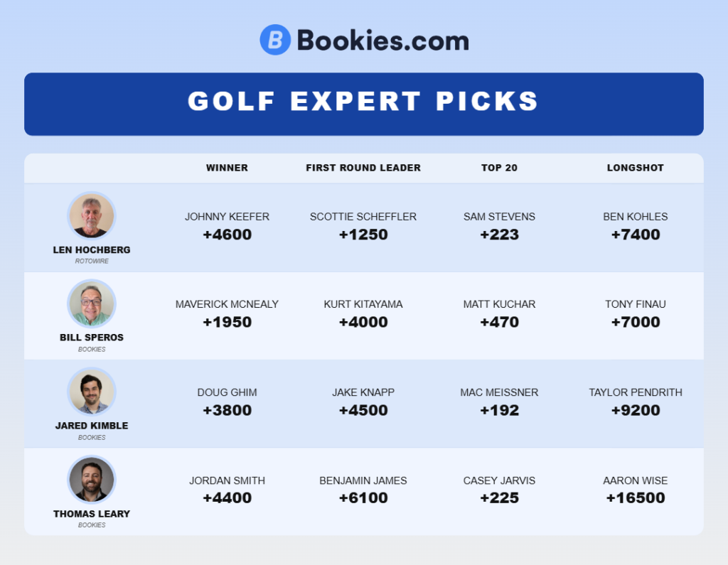728x565 pixels.
Task: Click Casey Jarvis +225 top 20 pick
Action: (499, 490)
